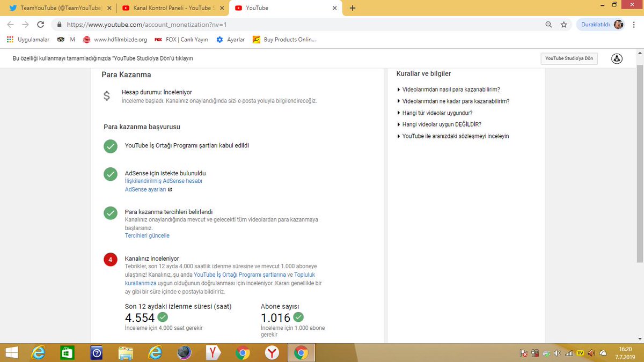Viewport: 644px width, 362px height.
Task: Click the "Hesap durumu: İnceleniyor" text
Action: 157,92
